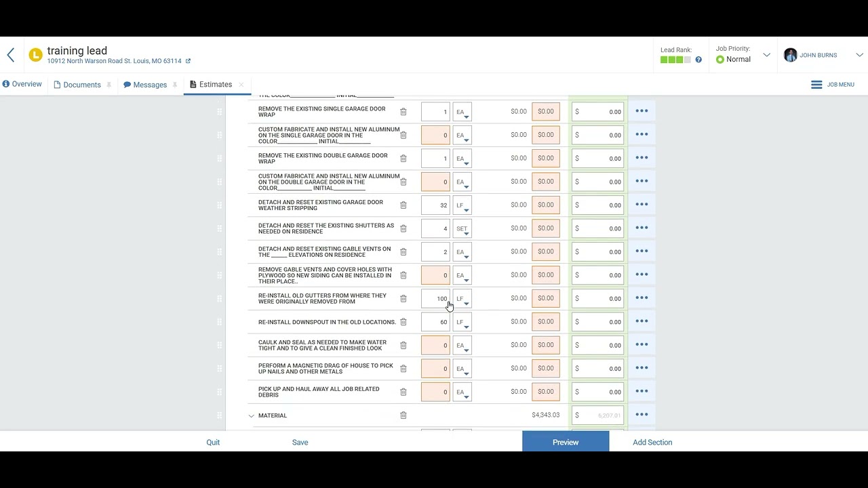Open the 10912 North Warson Road address link

[x=114, y=61]
